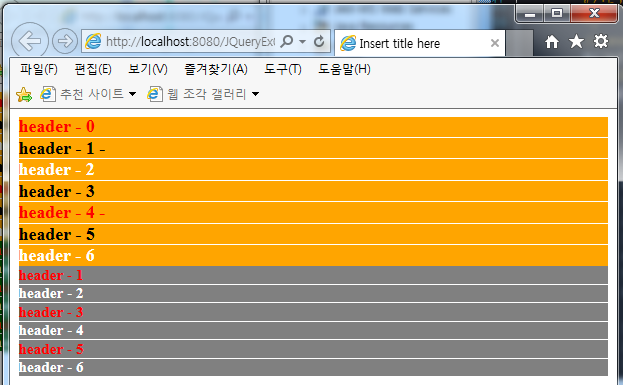Click the search magnifier in address bar
Image resolution: width=623 pixels, height=385 pixels.
coord(286,41)
